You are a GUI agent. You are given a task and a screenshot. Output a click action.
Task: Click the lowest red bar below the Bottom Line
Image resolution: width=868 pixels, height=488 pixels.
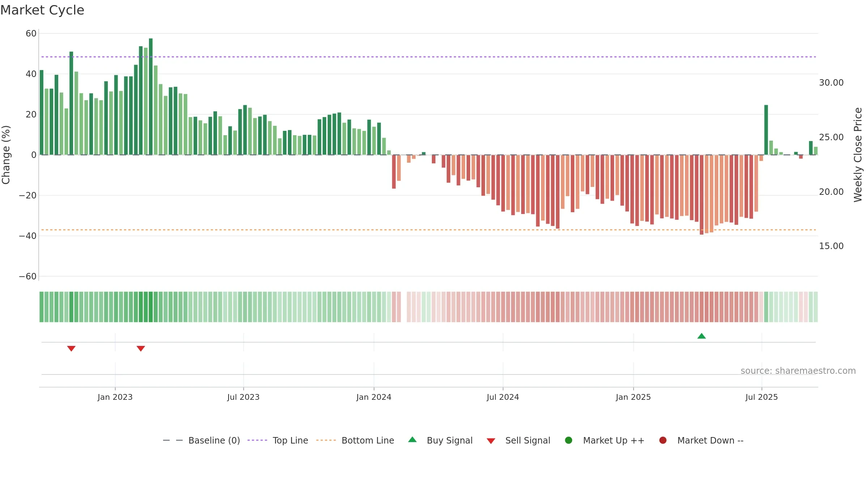pos(702,195)
